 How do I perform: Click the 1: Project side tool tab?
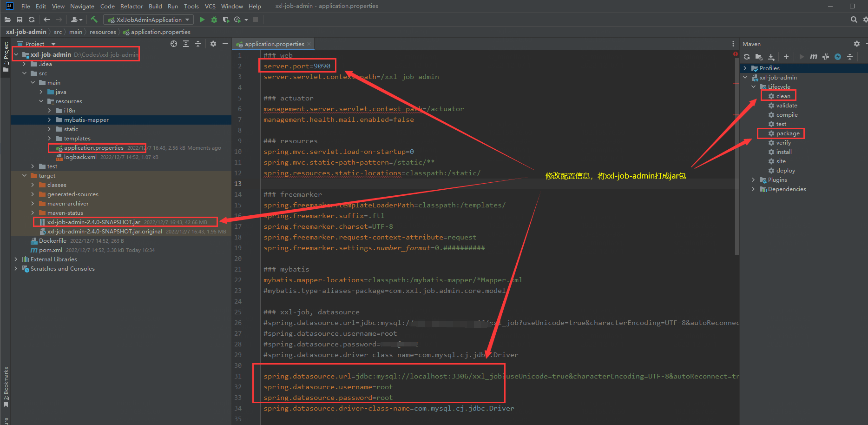[x=6, y=57]
